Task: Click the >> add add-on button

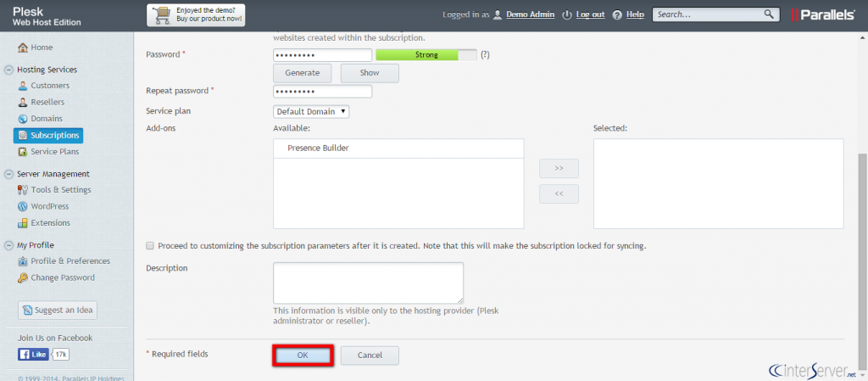Action: pyautogui.click(x=559, y=168)
